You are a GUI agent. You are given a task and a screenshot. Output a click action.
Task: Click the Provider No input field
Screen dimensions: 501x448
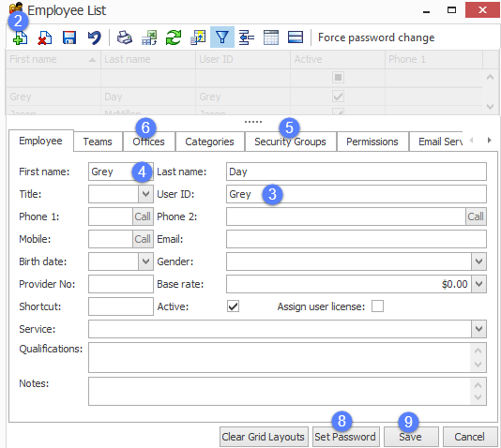pyautogui.click(x=121, y=284)
